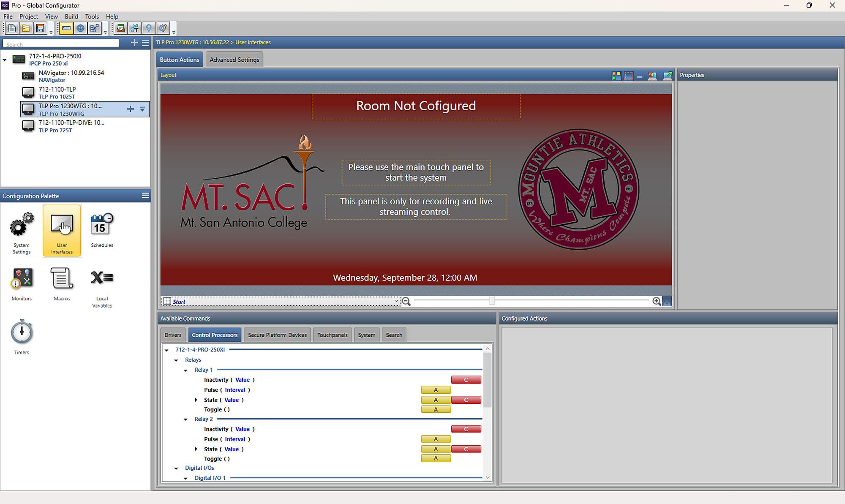Open the device tree hamburger menu
Screen dimensions: 845x504
pos(145,43)
